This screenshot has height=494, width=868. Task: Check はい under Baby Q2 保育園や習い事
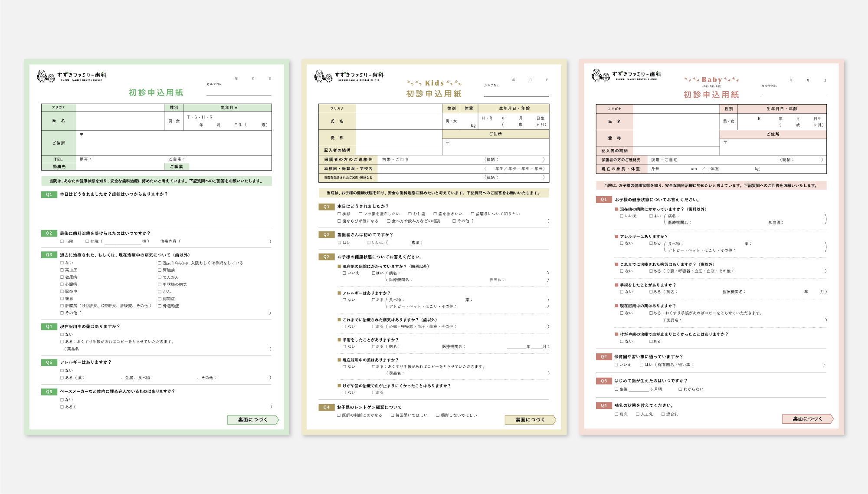point(642,365)
